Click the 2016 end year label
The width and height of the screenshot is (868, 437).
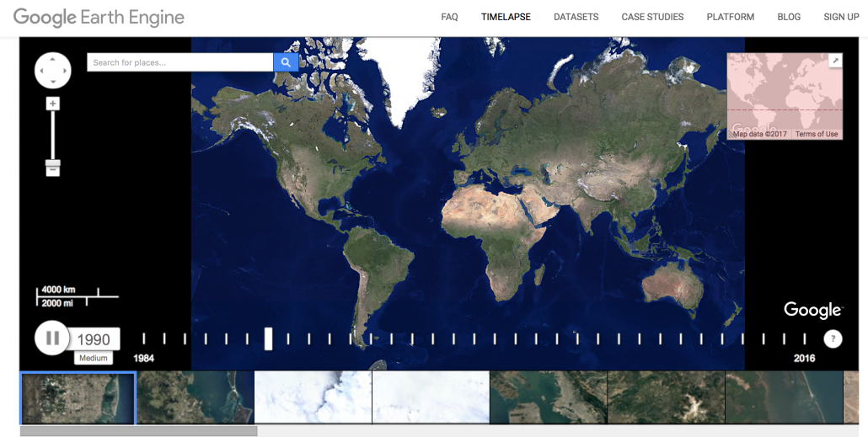click(804, 359)
